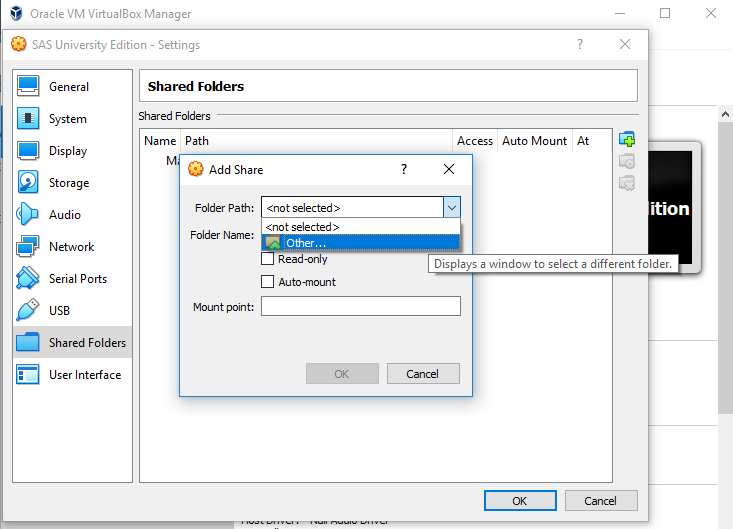Click the Settings window help question mark
This screenshot has width=733, height=529.
point(580,44)
